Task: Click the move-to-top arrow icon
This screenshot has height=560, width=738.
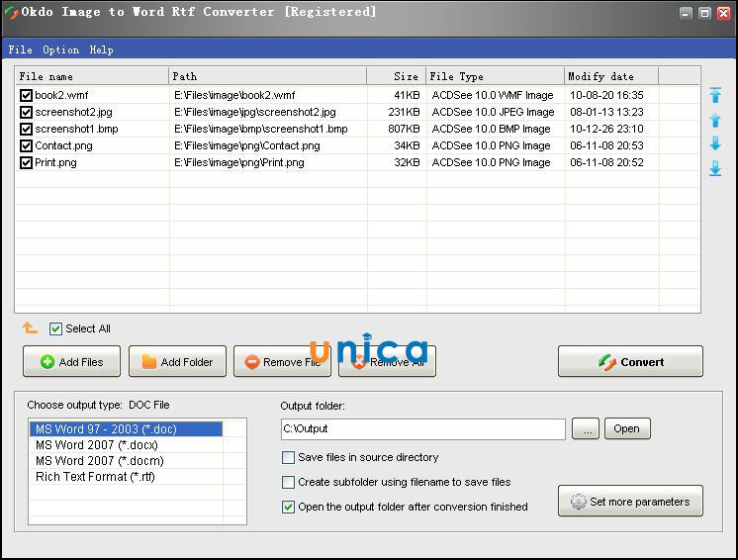Action: coord(715,96)
